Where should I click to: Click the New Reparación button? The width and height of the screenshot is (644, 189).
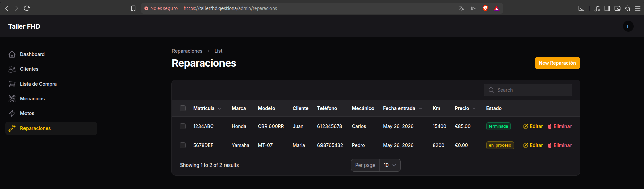click(x=557, y=63)
